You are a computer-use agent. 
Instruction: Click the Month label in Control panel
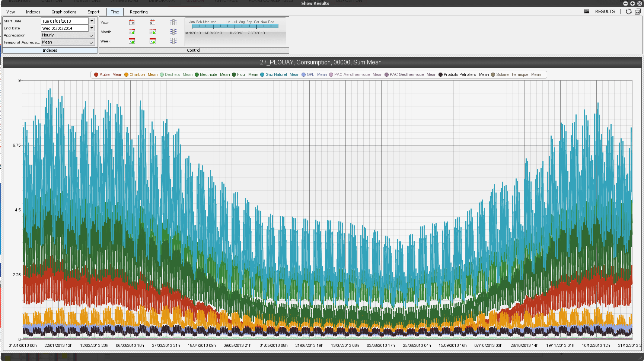106,32
